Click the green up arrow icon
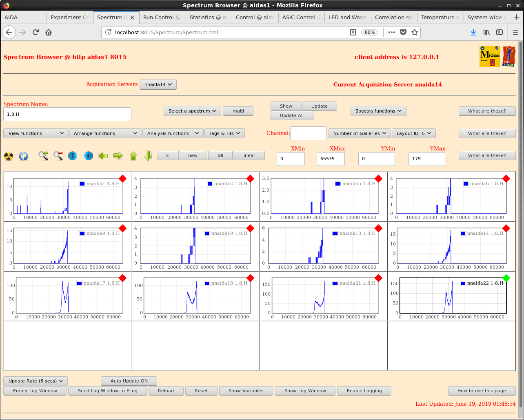The height and width of the screenshot is (420, 524). tap(133, 156)
